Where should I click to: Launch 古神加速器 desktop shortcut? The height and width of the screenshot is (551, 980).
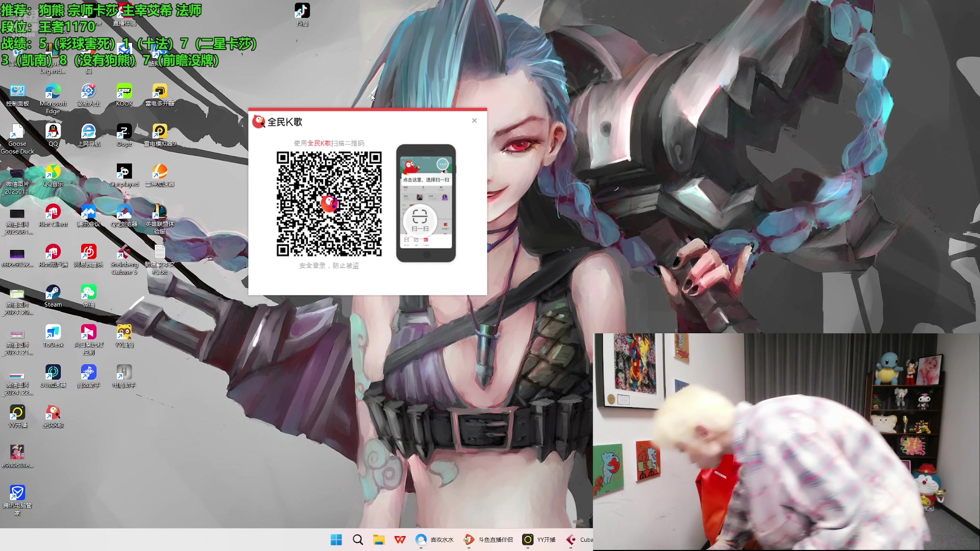160,176
